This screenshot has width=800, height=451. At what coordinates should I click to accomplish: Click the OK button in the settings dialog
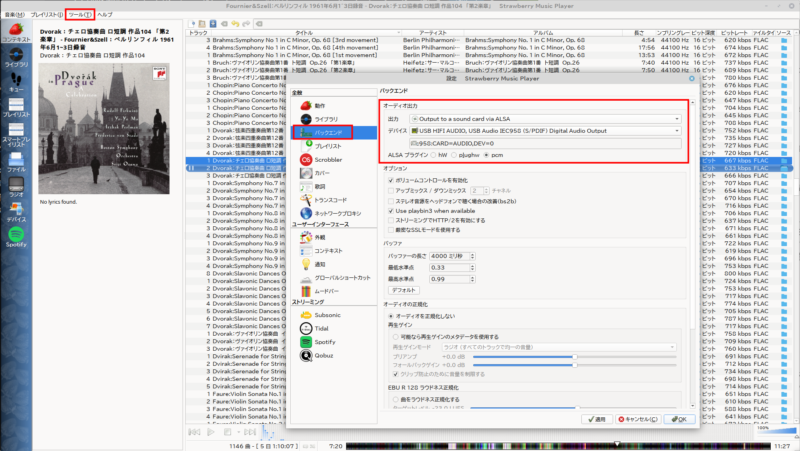676,419
